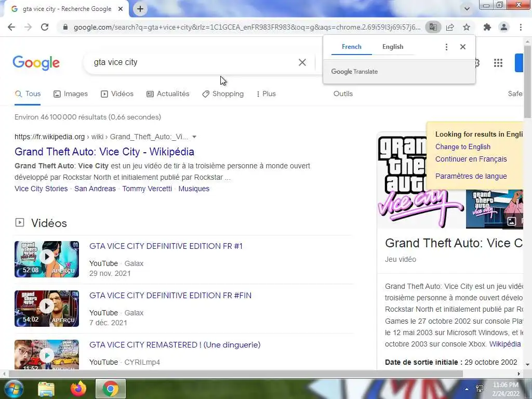Show hidden system tray icons arrow
532x399 pixels.
[x=467, y=389]
